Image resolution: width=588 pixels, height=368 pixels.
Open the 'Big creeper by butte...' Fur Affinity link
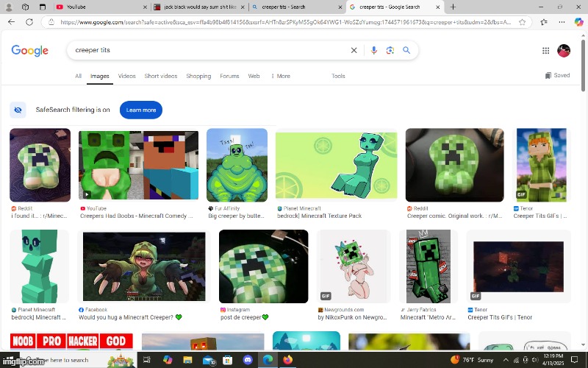point(236,216)
